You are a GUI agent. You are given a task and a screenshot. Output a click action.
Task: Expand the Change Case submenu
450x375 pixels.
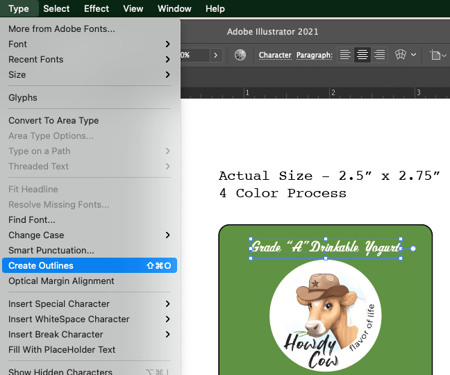[89, 235]
